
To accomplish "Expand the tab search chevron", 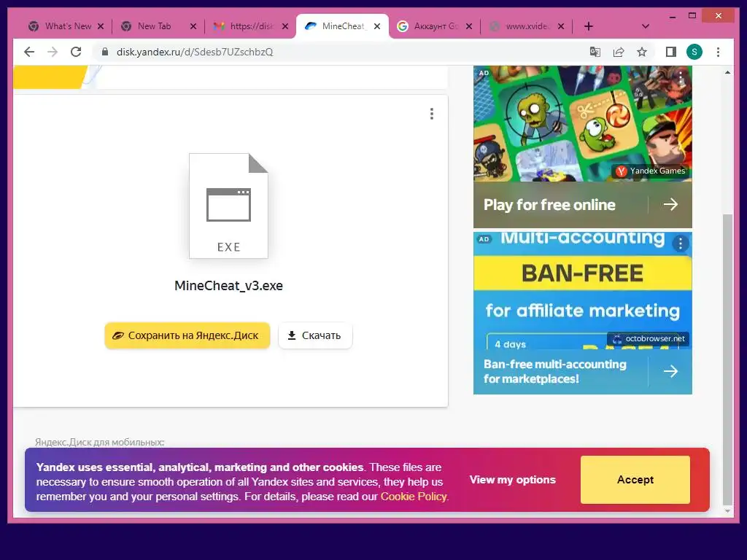I will point(646,26).
